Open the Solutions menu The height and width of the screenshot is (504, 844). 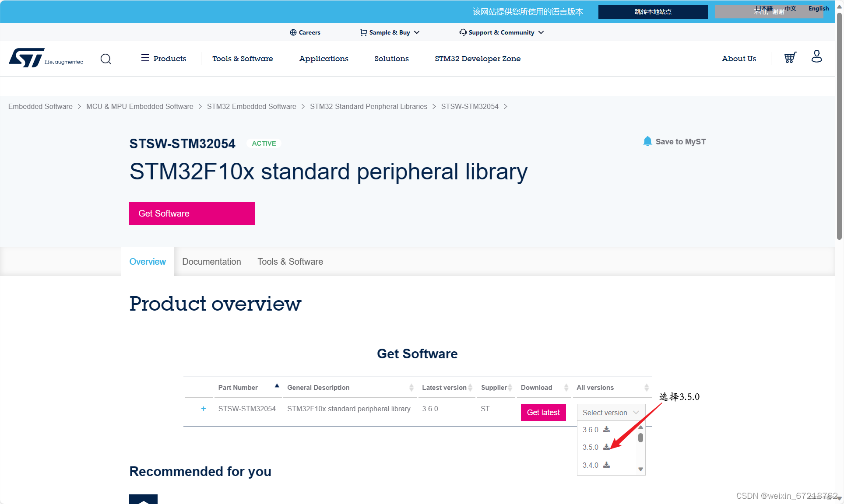[391, 59]
